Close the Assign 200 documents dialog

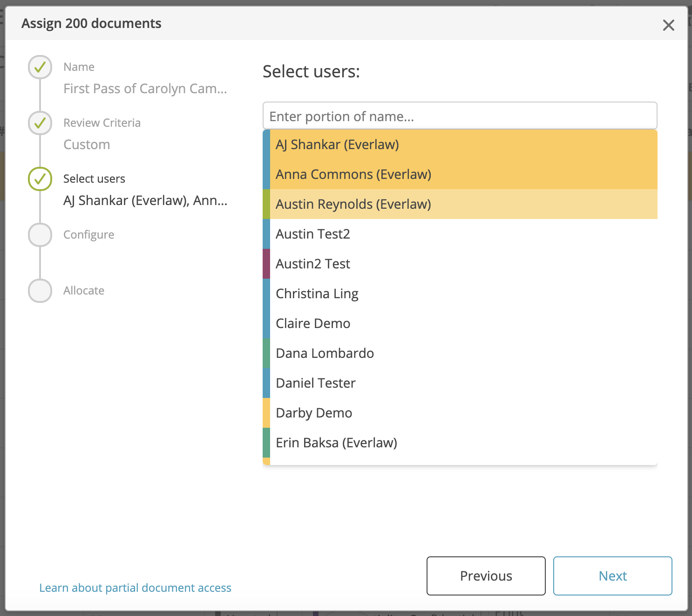pos(668,25)
